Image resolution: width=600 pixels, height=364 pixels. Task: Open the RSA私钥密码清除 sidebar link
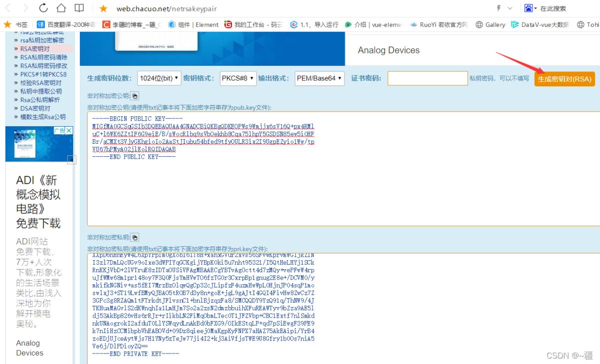tap(43, 57)
